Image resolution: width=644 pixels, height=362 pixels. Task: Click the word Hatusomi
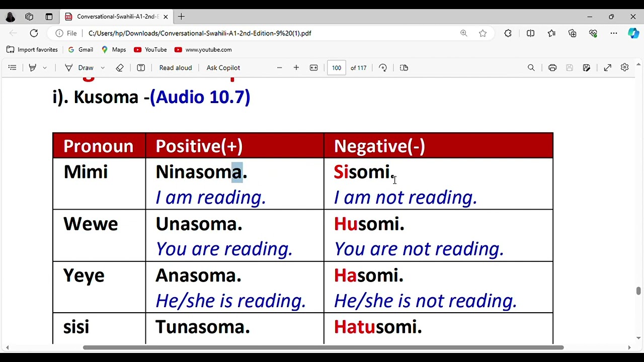point(378,327)
